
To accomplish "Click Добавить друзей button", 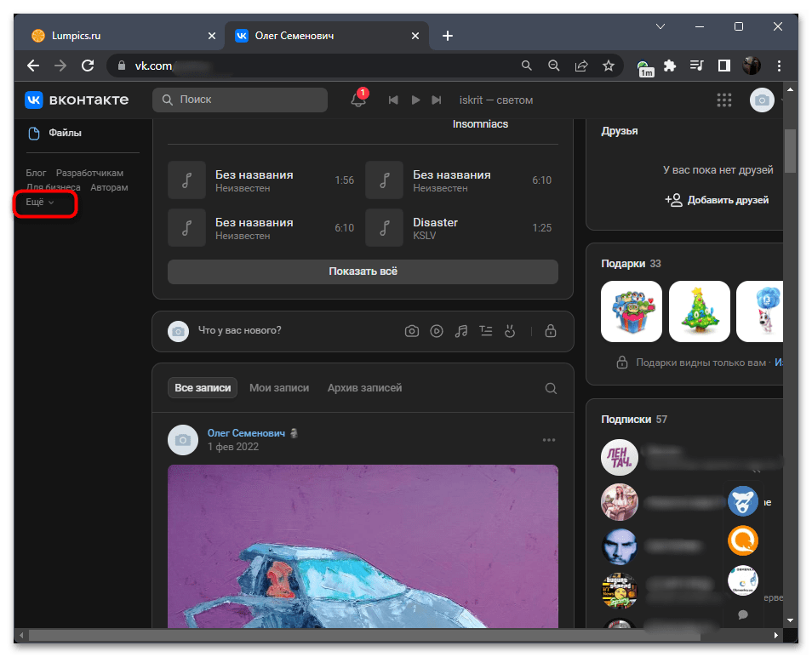I will coord(717,200).
